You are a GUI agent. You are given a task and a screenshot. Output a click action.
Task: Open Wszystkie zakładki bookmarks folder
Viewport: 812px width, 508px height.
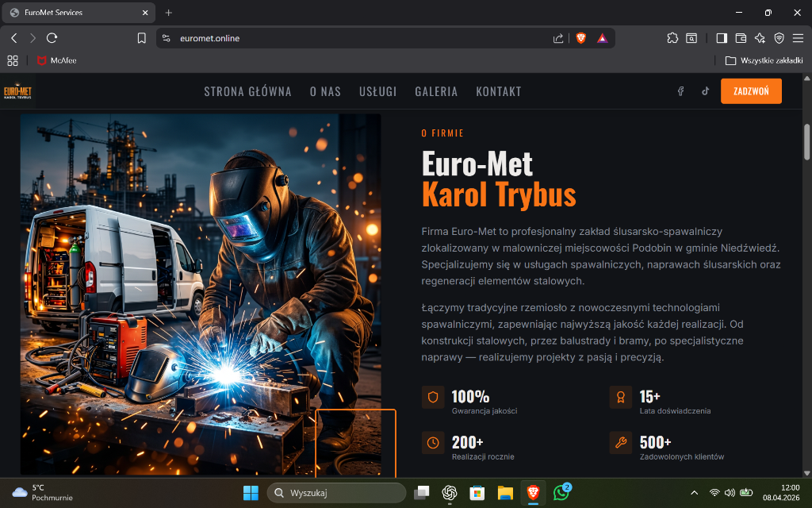[x=764, y=60]
